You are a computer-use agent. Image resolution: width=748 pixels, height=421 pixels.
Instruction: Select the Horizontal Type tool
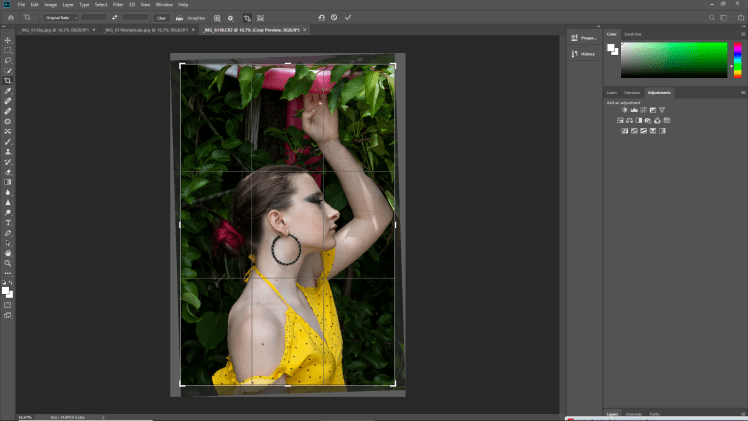(8, 223)
